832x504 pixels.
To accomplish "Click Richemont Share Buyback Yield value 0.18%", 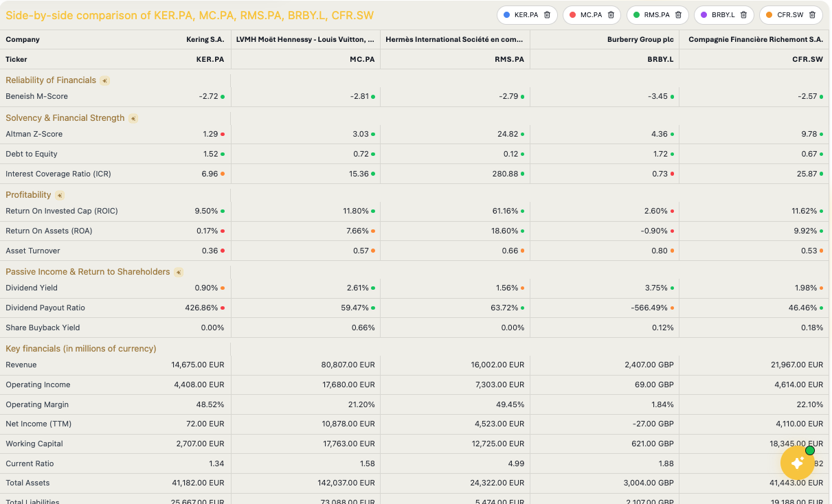I will pos(812,328).
